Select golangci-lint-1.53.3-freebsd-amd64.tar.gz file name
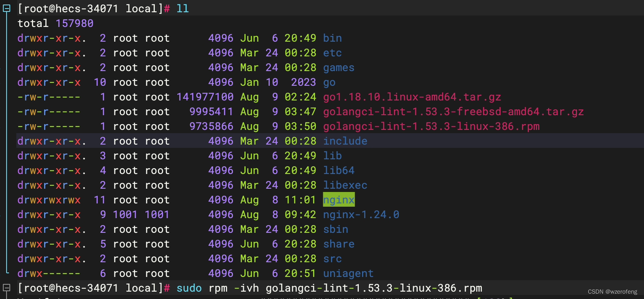The width and height of the screenshot is (644, 299). (x=454, y=112)
